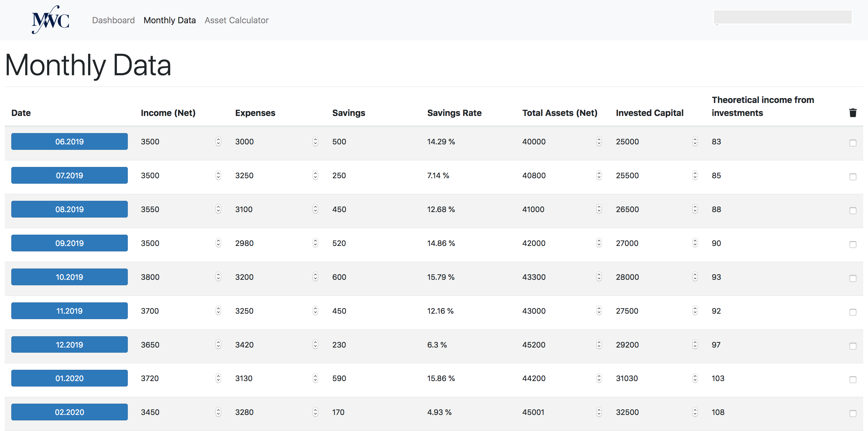
Task: Open the Dashboard page
Action: 113,20
